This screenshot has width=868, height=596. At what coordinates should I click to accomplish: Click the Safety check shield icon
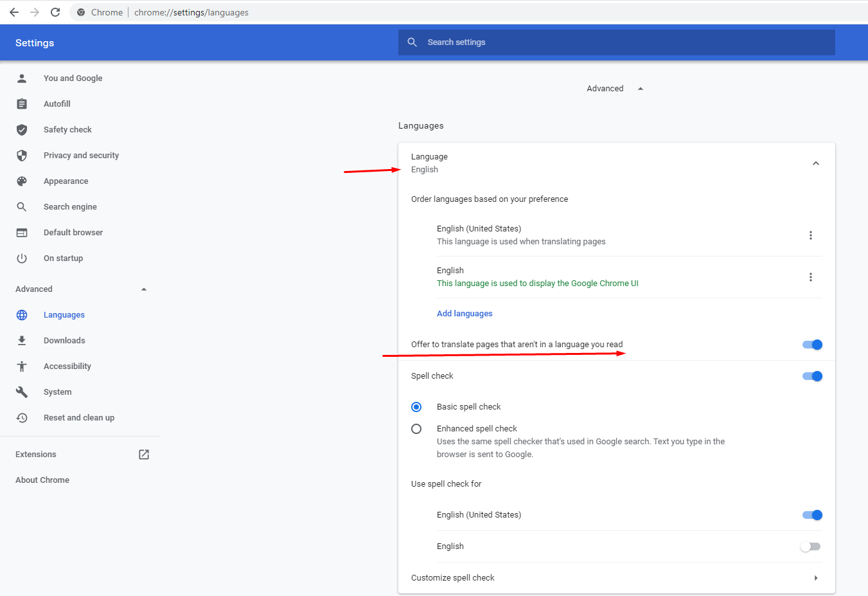tap(22, 130)
